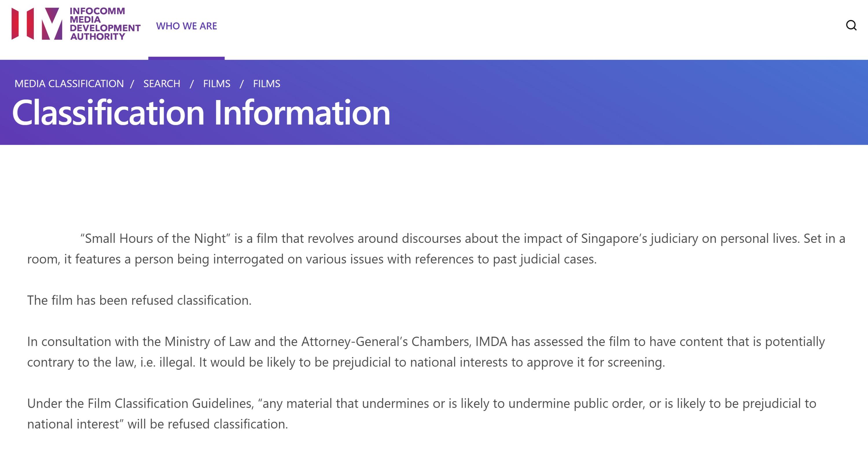This screenshot has height=462, width=868.
Task: Select the first FILMS breadcrumb
Action: click(217, 84)
